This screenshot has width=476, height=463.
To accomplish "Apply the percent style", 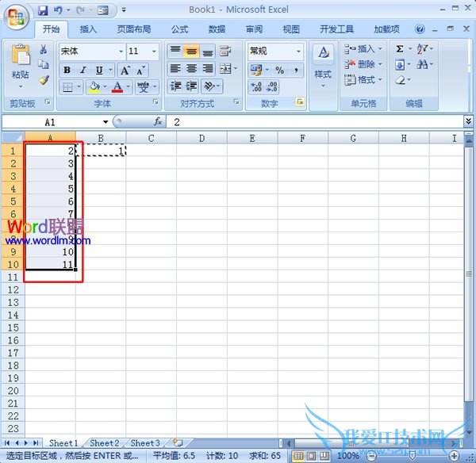I will [x=279, y=71].
